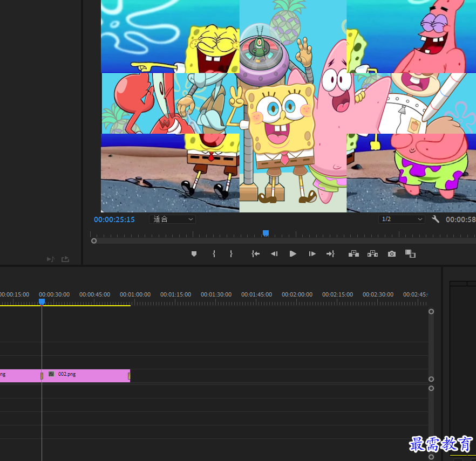Click the Lift button
The height and width of the screenshot is (461, 476).
pos(353,254)
